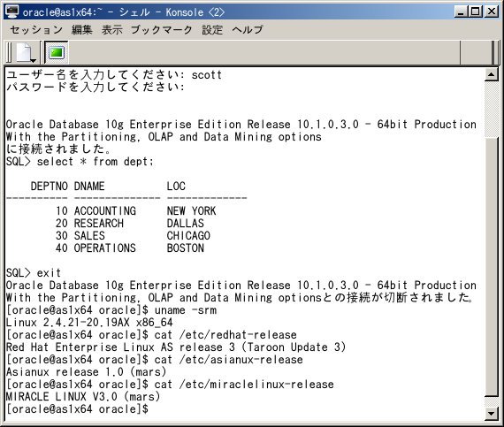Open the 編集 menu

click(82, 29)
